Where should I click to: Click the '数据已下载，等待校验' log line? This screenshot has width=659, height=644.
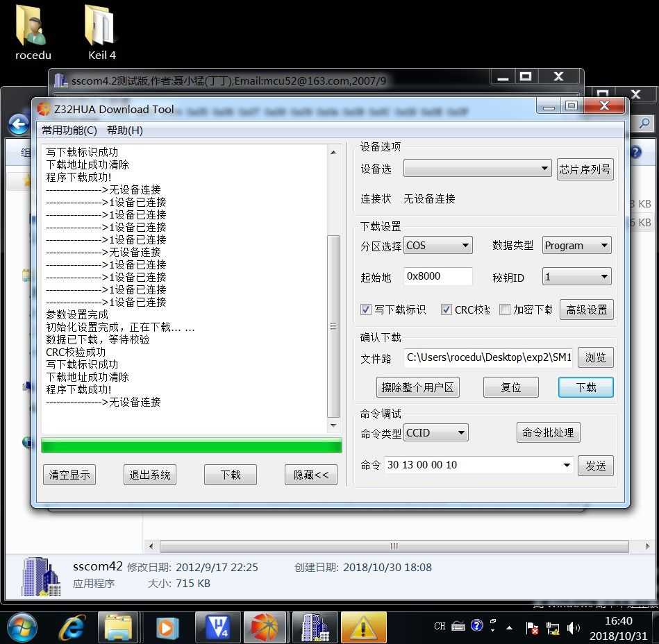pos(97,339)
